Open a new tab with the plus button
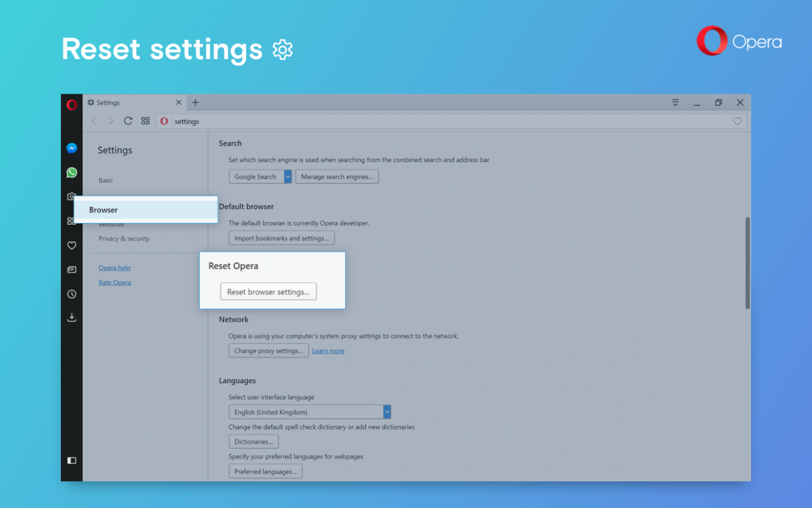The width and height of the screenshot is (812, 508). [x=195, y=102]
